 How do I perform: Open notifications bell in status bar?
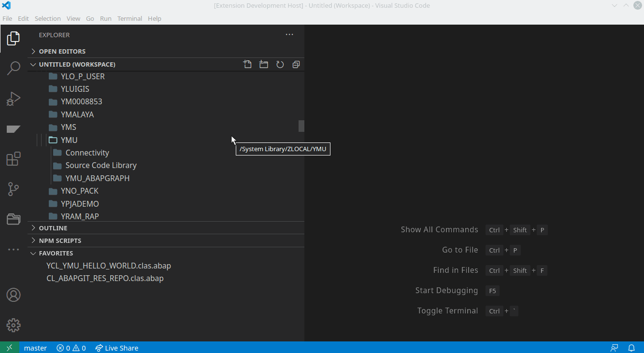631,348
